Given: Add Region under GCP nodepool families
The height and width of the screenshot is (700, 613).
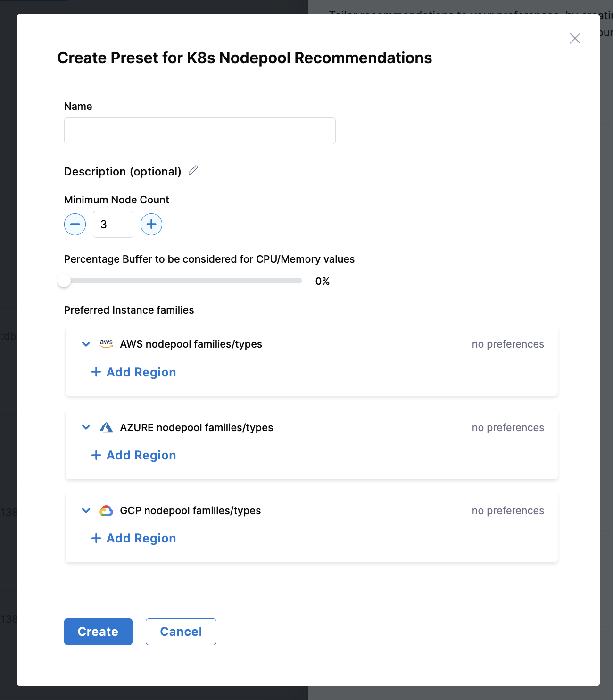Looking at the screenshot, I should click(134, 538).
